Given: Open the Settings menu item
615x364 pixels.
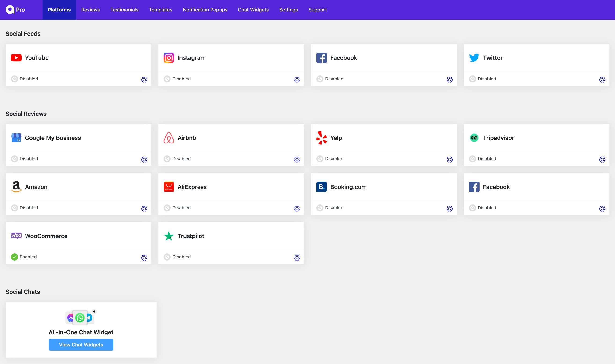Looking at the screenshot, I should coord(288,10).
